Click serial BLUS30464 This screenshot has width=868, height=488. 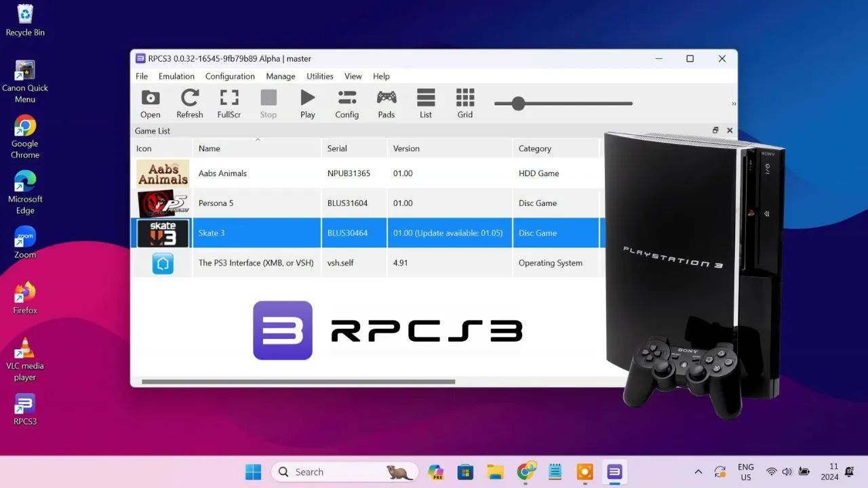pyautogui.click(x=347, y=233)
